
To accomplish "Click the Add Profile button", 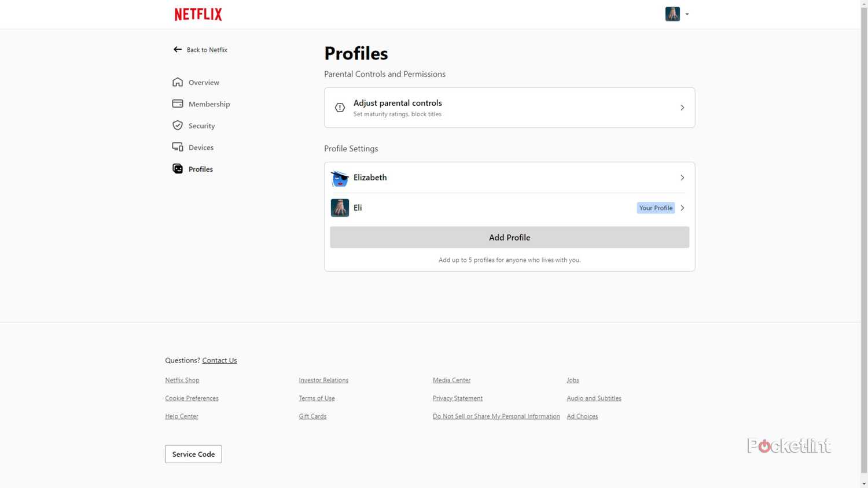I will click(x=509, y=237).
